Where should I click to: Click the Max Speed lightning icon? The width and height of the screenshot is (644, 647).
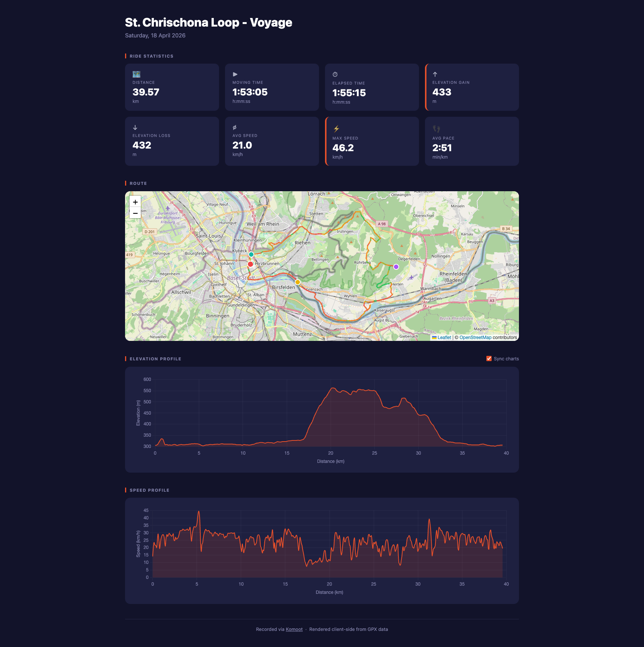(x=336, y=129)
